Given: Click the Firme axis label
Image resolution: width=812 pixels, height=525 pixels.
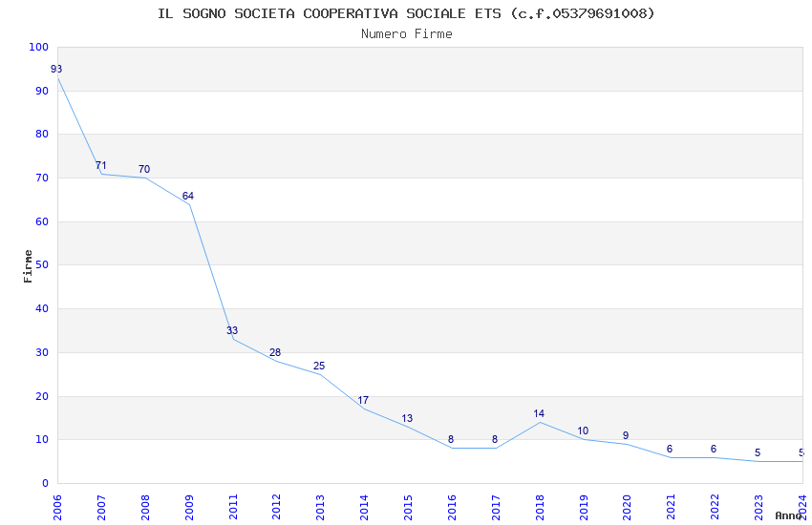Looking at the screenshot, I should pos(28,266).
